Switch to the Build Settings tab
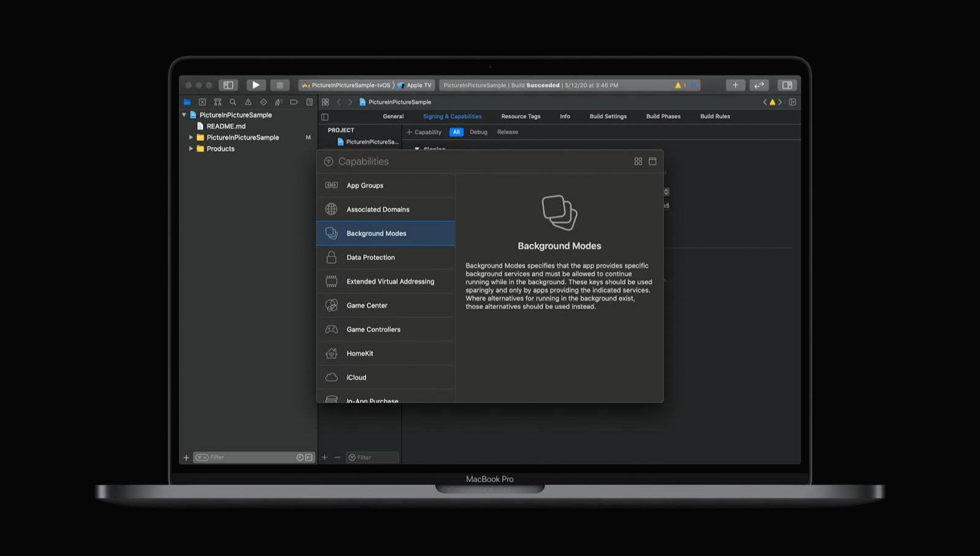980x556 pixels. point(608,116)
